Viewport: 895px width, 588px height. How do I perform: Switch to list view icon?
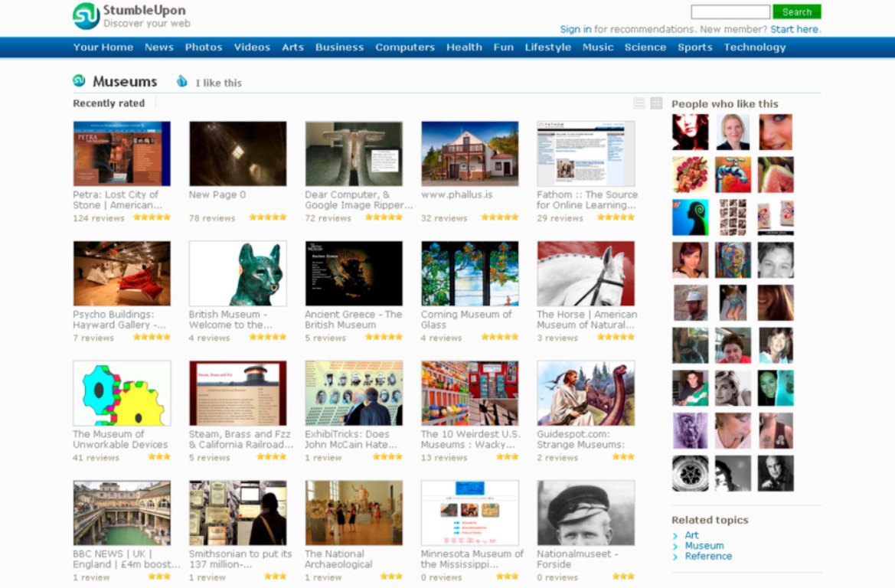(639, 103)
